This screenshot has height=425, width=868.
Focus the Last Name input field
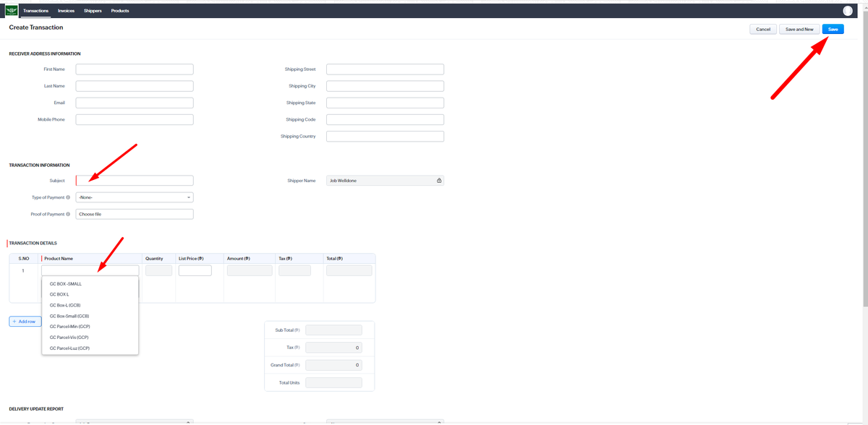click(135, 86)
